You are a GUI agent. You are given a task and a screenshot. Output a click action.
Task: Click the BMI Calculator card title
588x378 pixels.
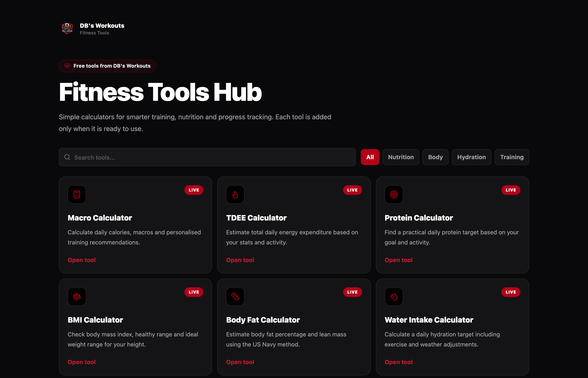tap(95, 320)
